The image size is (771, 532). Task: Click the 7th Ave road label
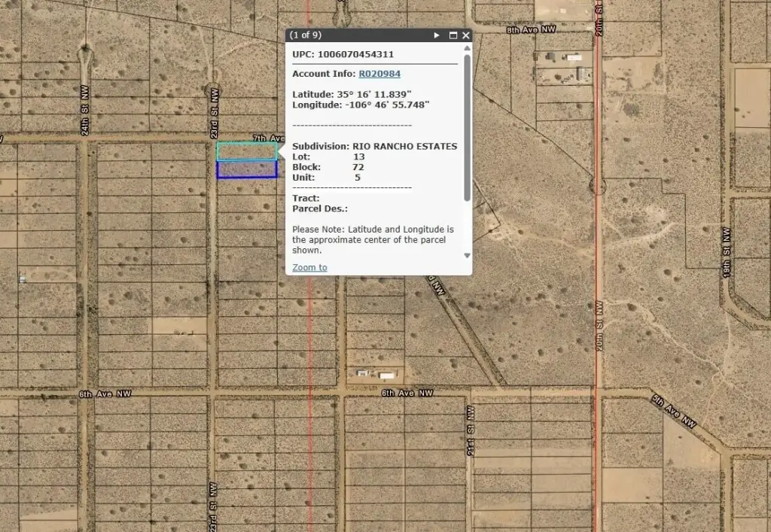tap(267, 138)
